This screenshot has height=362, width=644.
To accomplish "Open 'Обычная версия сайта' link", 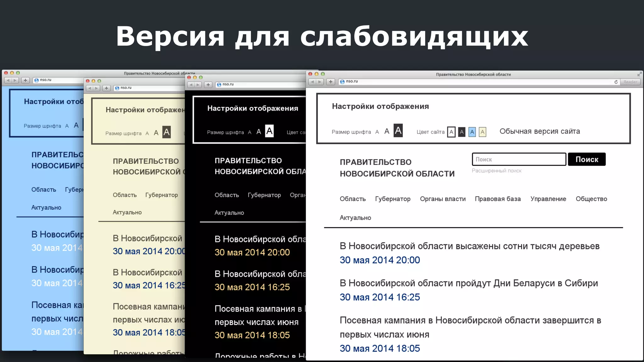I will (540, 131).
